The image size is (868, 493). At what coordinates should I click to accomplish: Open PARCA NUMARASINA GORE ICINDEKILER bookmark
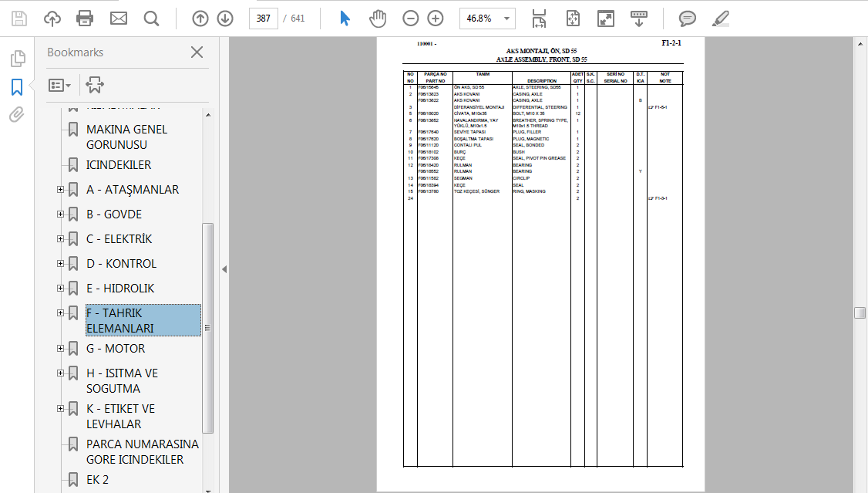[143, 452]
